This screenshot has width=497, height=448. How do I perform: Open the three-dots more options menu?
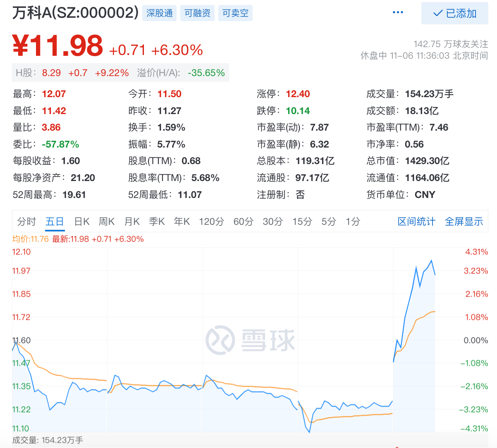(x=398, y=12)
